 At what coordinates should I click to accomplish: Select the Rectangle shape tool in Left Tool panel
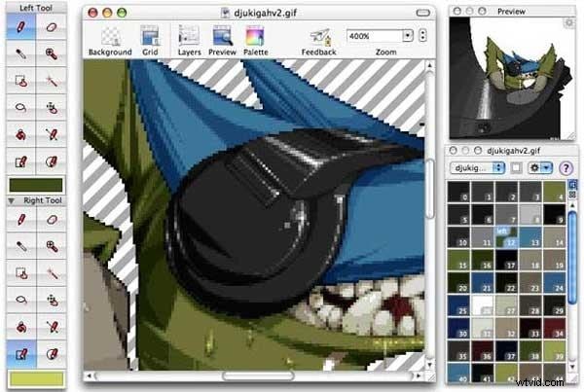[x=21, y=161]
